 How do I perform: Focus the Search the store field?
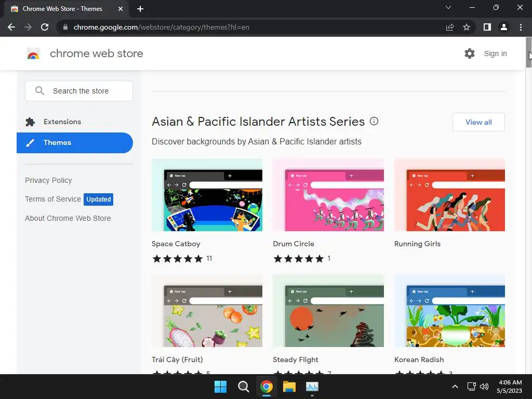pyautogui.click(x=79, y=91)
